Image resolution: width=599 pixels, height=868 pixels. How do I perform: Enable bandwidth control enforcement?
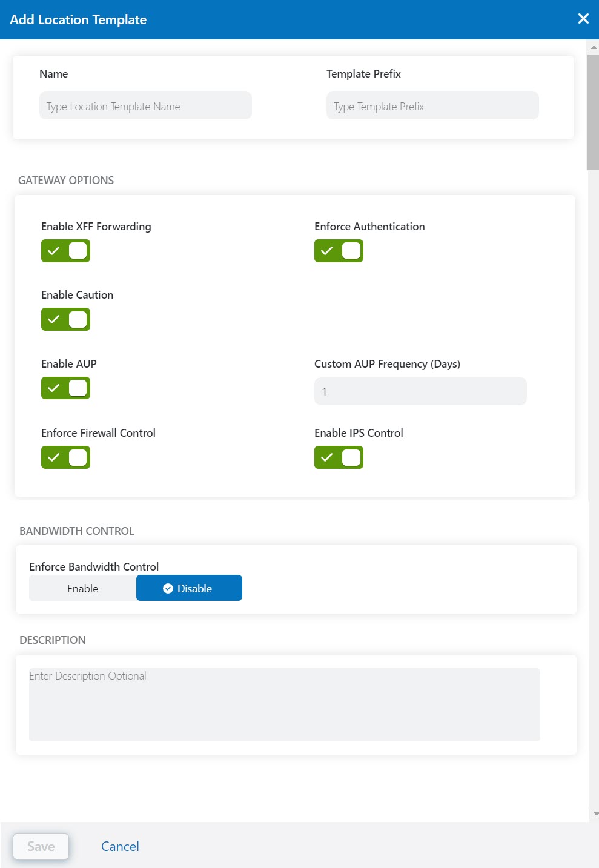click(83, 588)
